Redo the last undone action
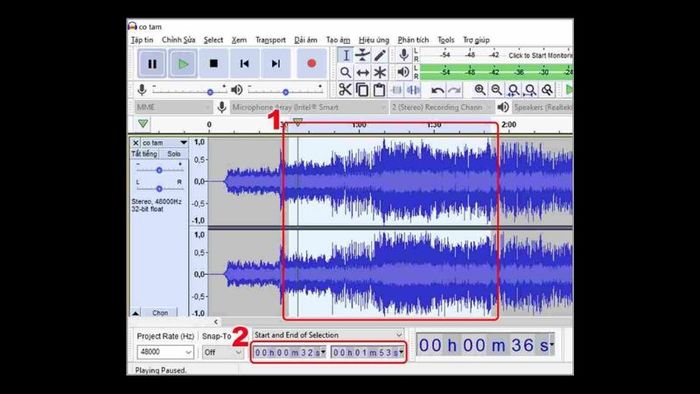 click(x=454, y=90)
